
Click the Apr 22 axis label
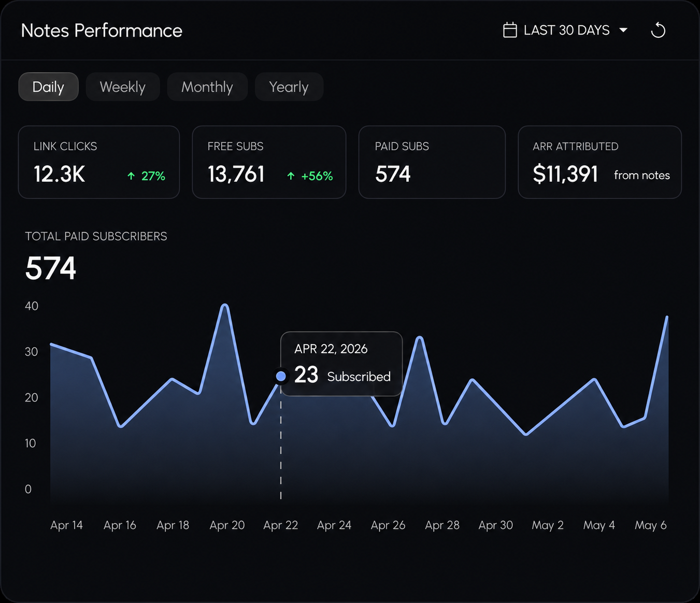click(281, 525)
